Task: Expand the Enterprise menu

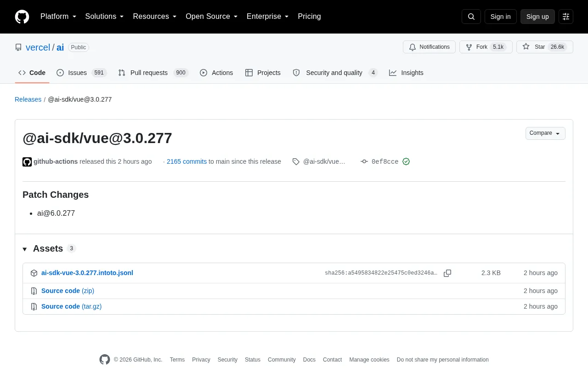Action: [x=268, y=17]
